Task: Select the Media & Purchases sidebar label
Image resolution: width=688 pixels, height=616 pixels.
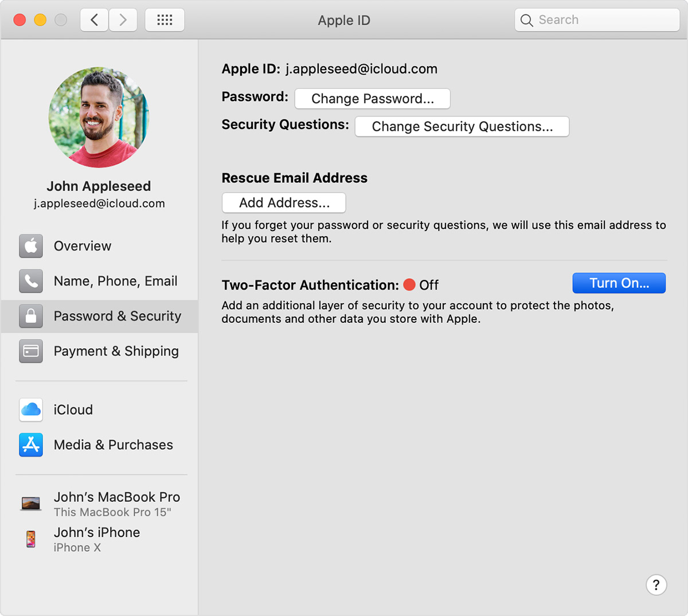Action: pos(113,445)
